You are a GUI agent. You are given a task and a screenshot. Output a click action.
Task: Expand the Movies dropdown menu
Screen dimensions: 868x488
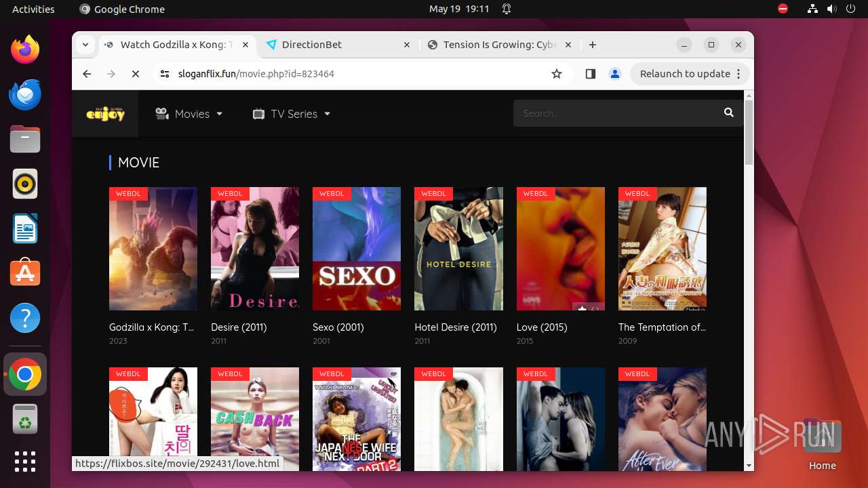189,114
